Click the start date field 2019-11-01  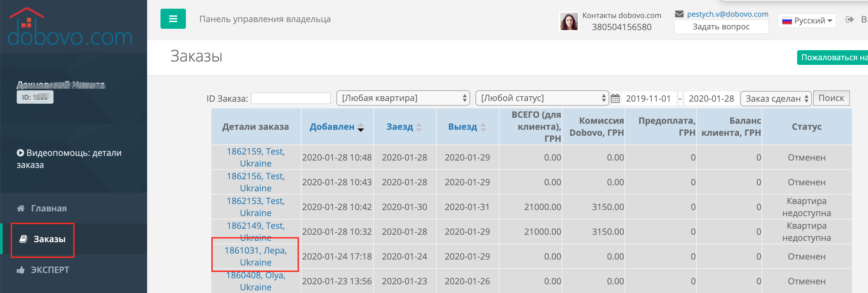[x=649, y=98]
